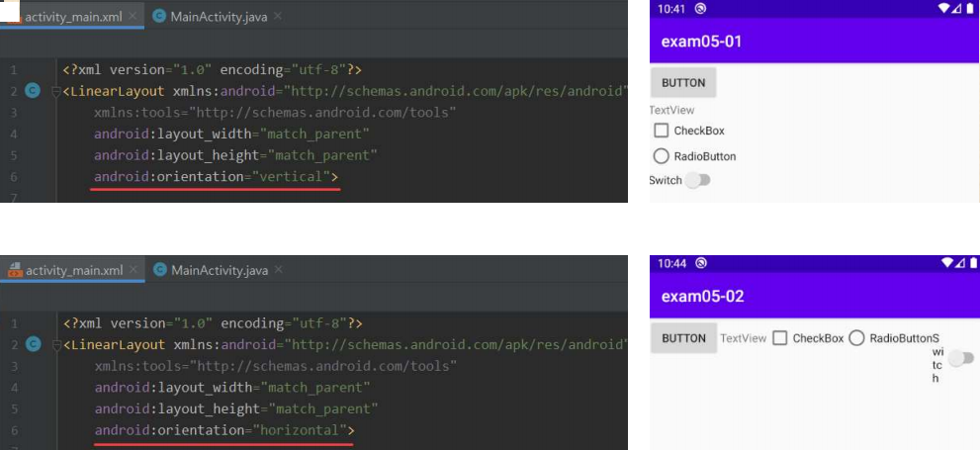Check the CheckBox in exam05-01 app
This screenshot has width=980, height=450.
tap(661, 131)
